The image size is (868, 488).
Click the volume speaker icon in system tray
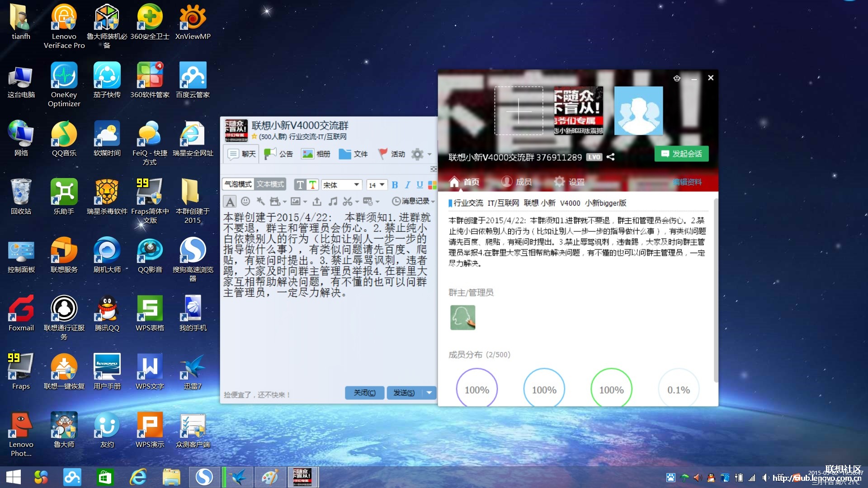click(x=765, y=478)
